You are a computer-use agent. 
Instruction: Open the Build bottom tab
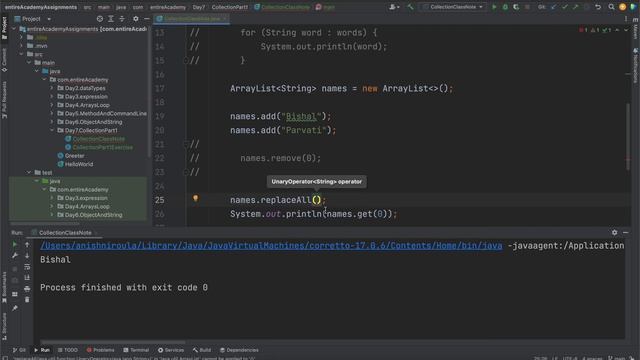pyautogui.click(x=202, y=350)
